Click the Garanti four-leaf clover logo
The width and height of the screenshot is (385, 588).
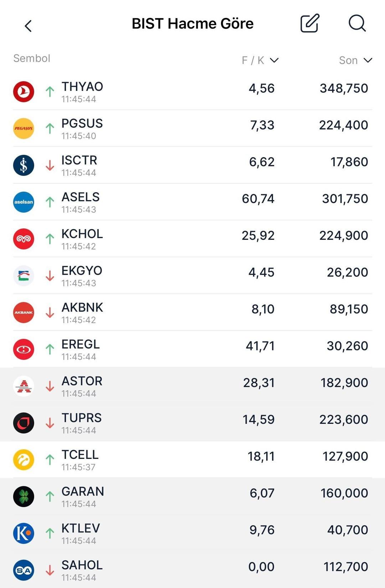[x=23, y=497]
